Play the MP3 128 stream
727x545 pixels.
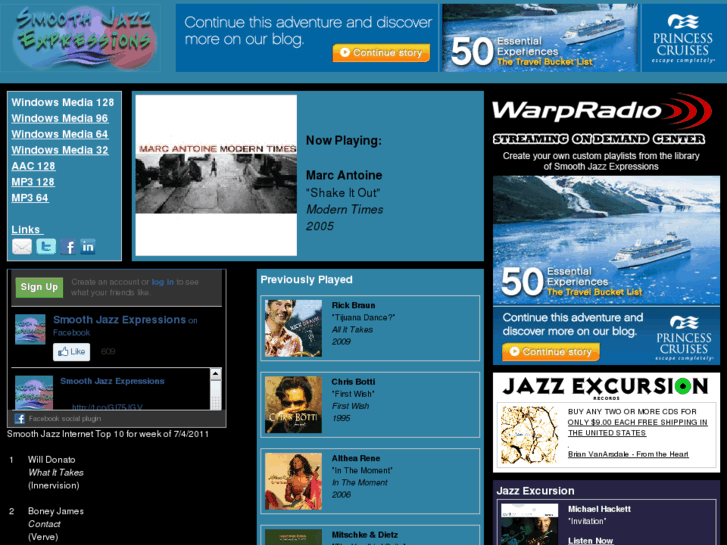click(33, 182)
